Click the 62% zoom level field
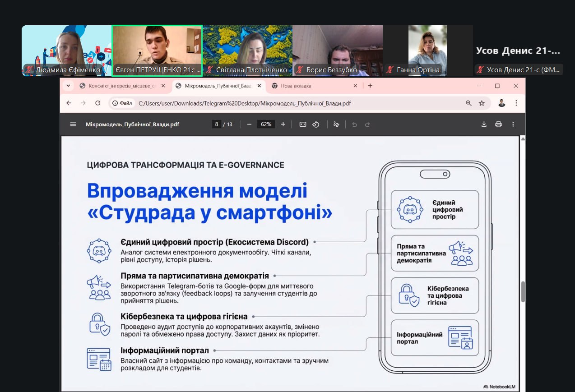 tap(266, 125)
